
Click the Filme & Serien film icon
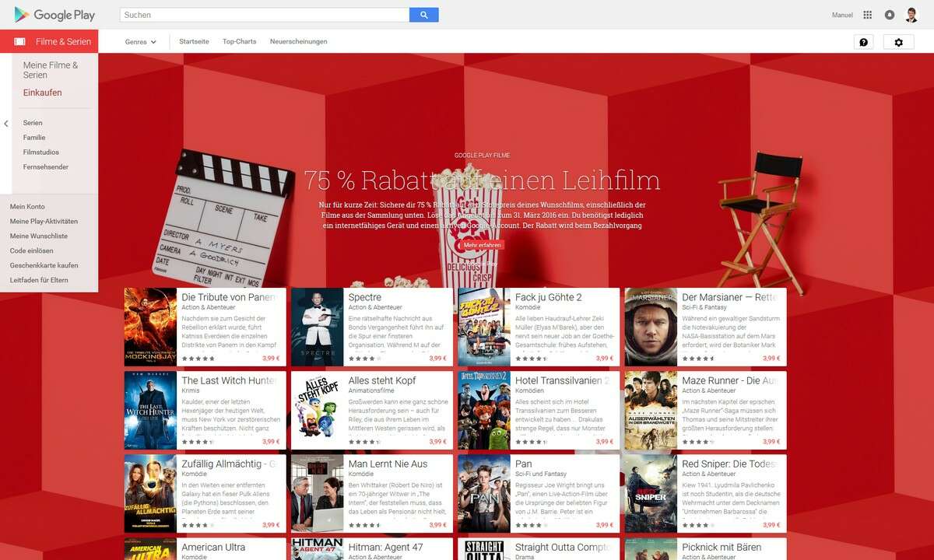pyautogui.click(x=19, y=42)
